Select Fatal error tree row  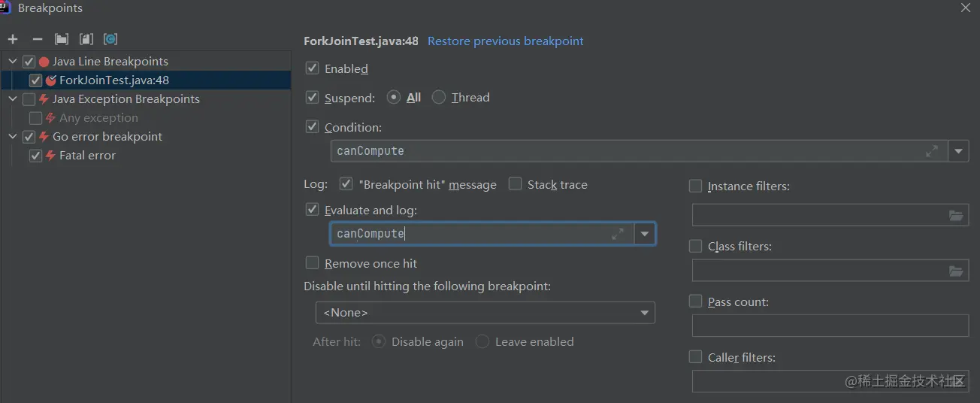(x=146, y=156)
